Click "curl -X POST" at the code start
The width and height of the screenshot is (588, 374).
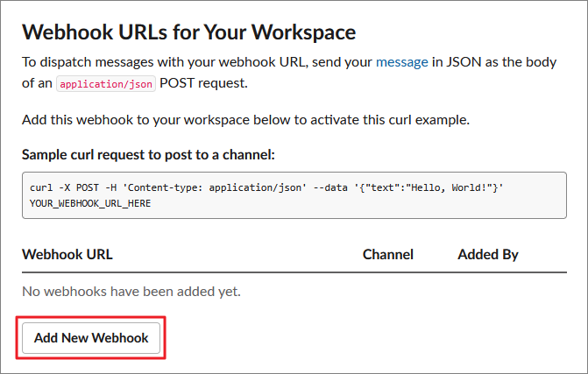[60, 187]
